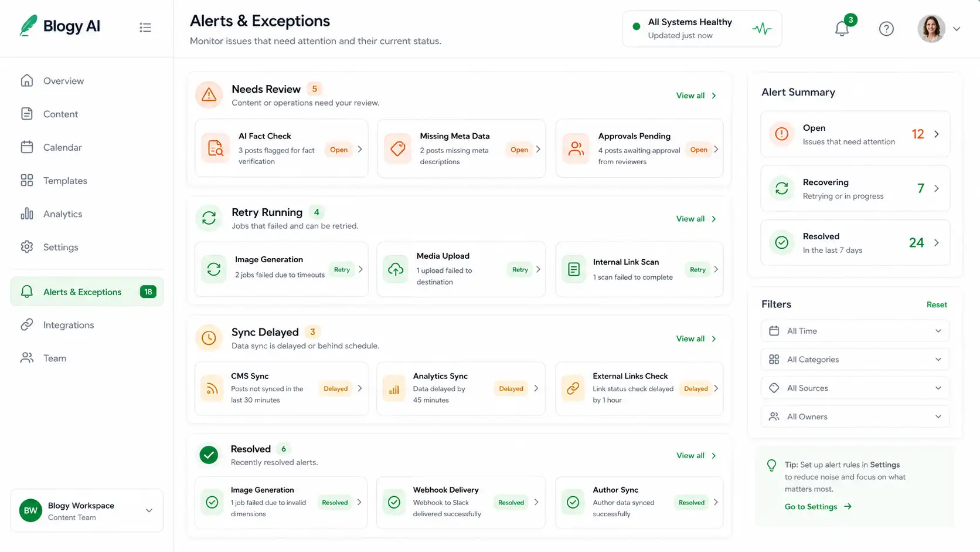This screenshot has width=980, height=552.
Task: Follow the Go to Settings link
Action: click(x=818, y=507)
